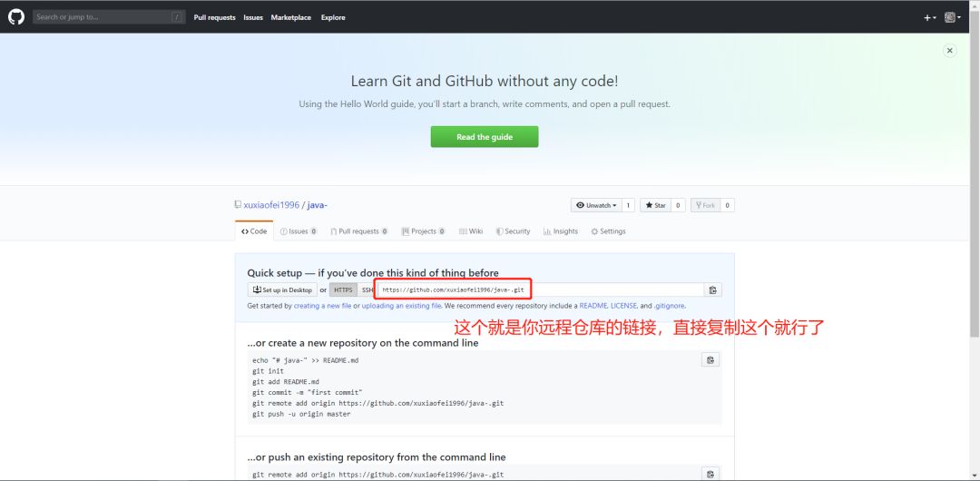Click Set up in Desktop button
This screenshot has width=980, height=481.
click(x=282, y=290)
